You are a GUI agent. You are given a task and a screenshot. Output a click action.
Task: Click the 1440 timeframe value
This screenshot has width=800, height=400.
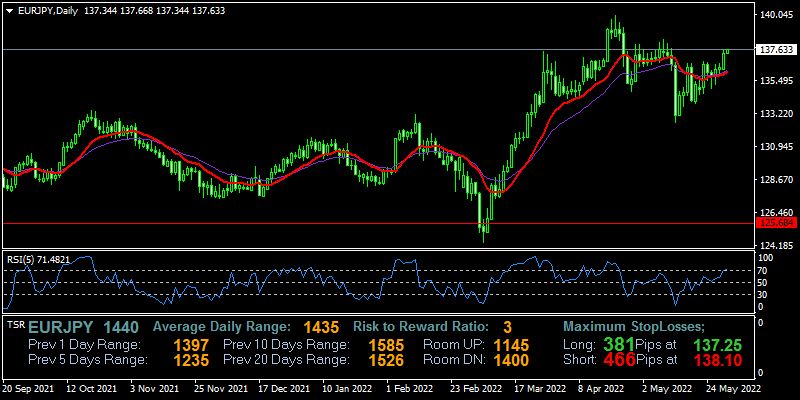(120, 327)
